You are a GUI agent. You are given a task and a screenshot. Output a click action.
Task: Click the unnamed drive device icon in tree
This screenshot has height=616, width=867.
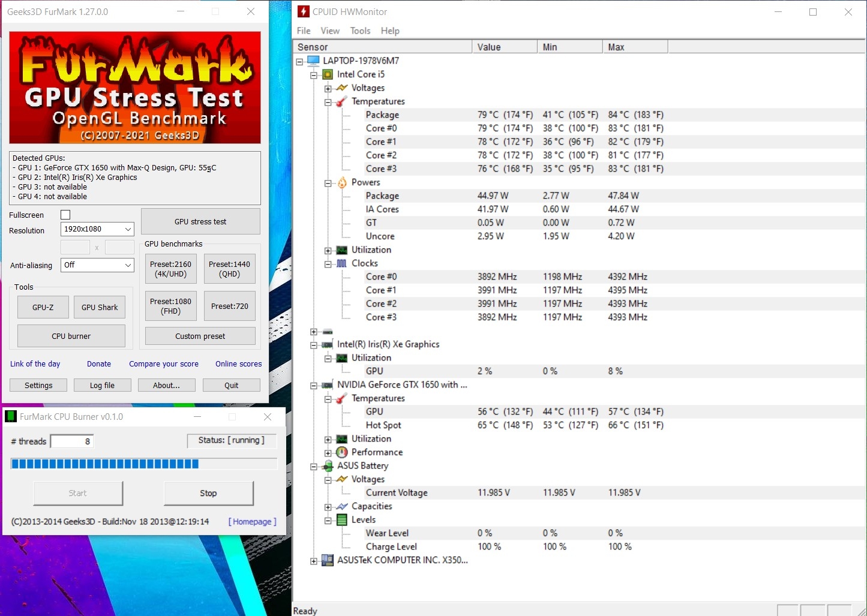coord(328,332)
